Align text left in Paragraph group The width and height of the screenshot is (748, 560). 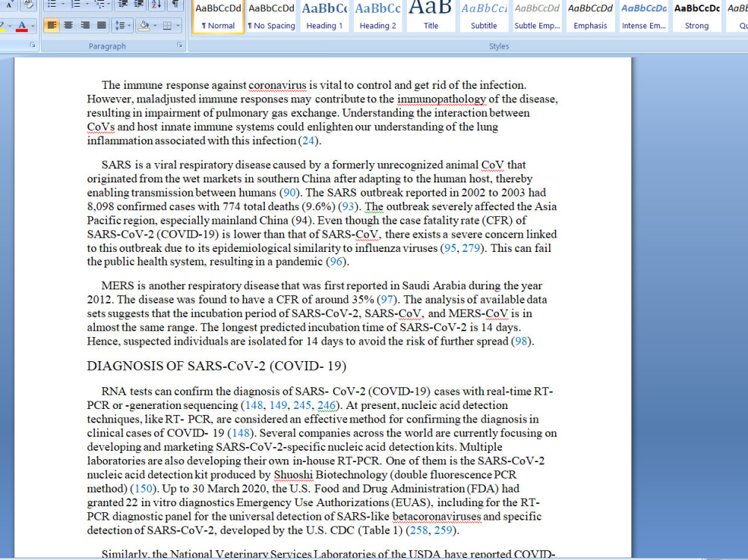(x=52, y=25)
